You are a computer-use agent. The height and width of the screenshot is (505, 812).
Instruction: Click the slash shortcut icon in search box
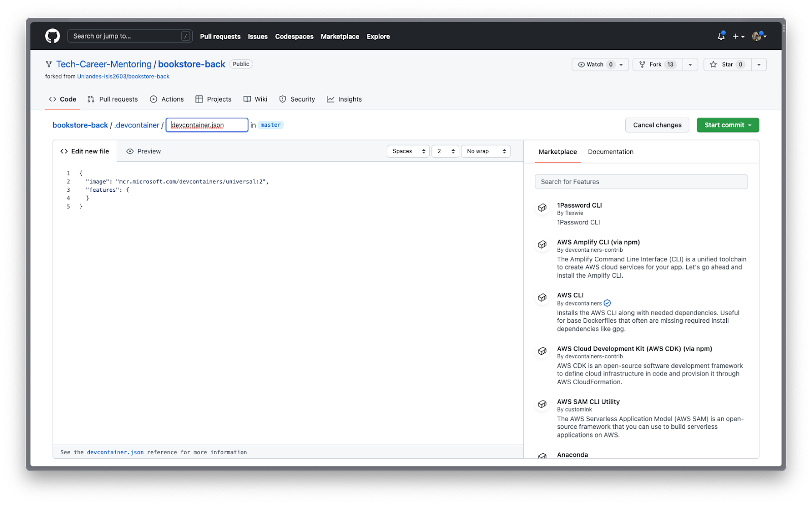click(185, 36)
